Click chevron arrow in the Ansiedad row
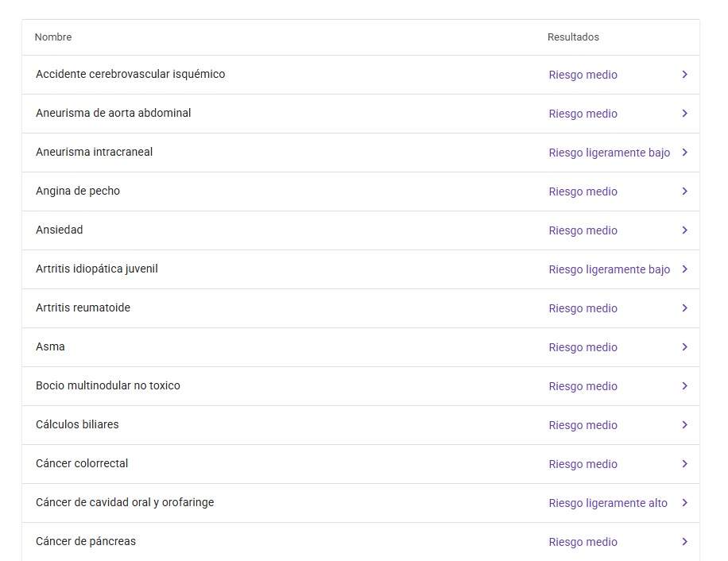 684,230
